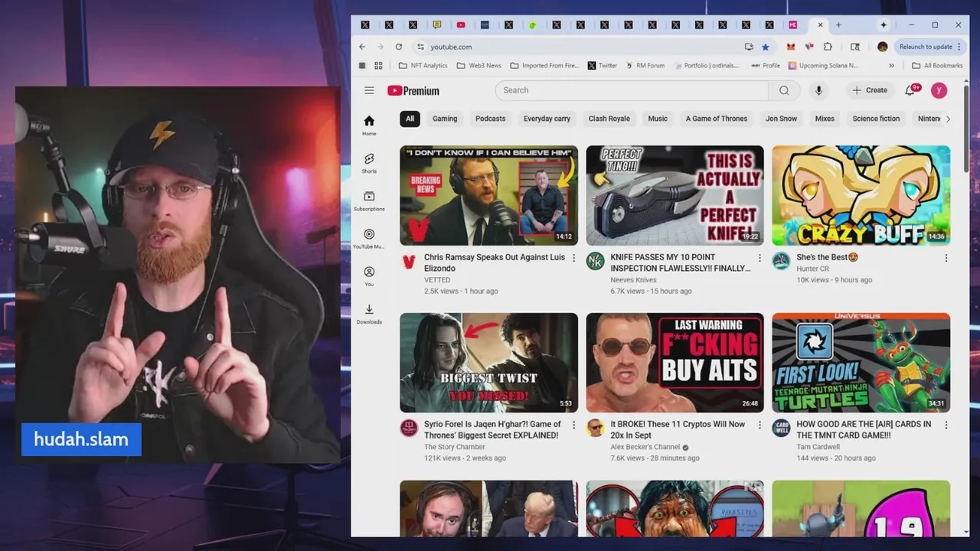
Task: Open the options menu for She's the Best video
Action: pyautogui.click(x=946, y=258)
